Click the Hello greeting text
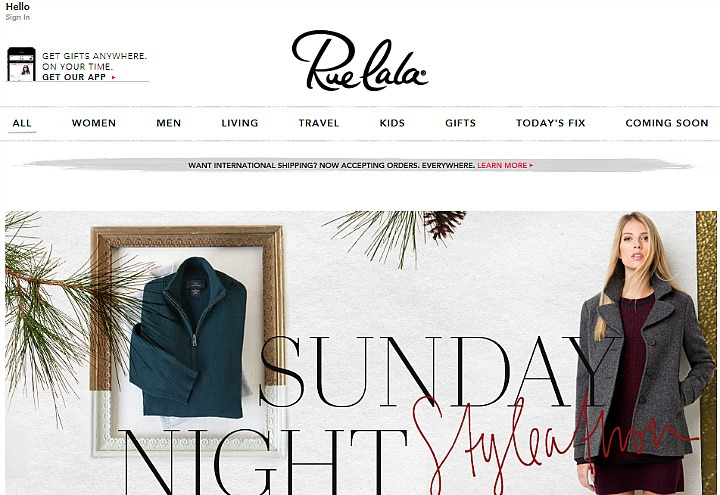Image resolution: width=720 pixels, height=495 pixels. [x=17, y=6]
